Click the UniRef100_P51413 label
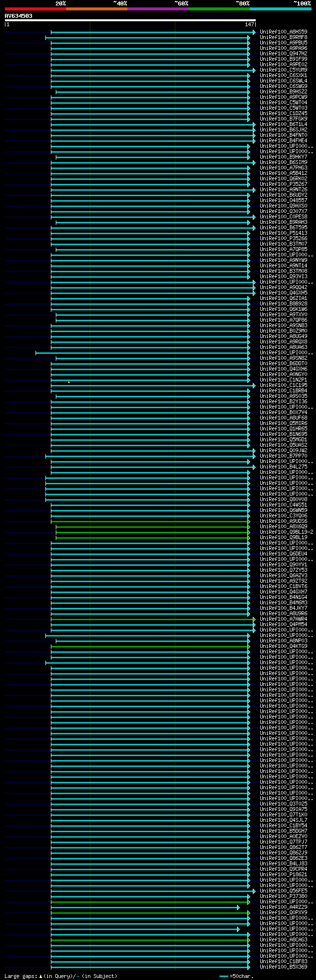The image size is (316, 980). 283,233
